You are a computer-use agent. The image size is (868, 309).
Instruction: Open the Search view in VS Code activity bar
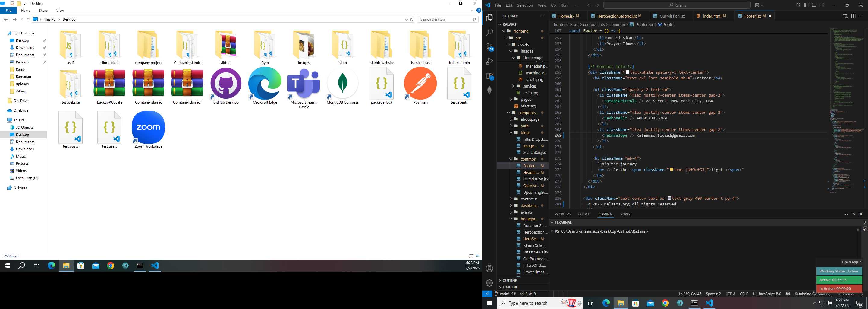pos(489,32)
